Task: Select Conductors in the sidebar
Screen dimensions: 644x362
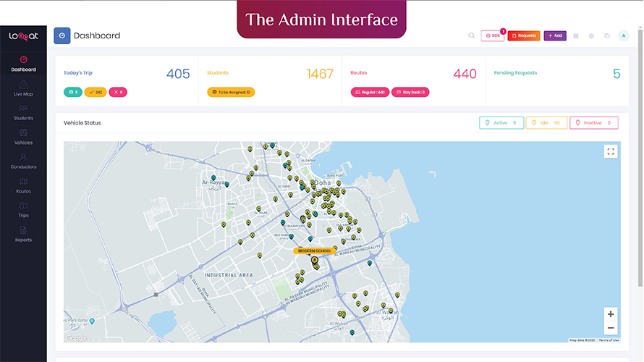Action: pos(23,161)
